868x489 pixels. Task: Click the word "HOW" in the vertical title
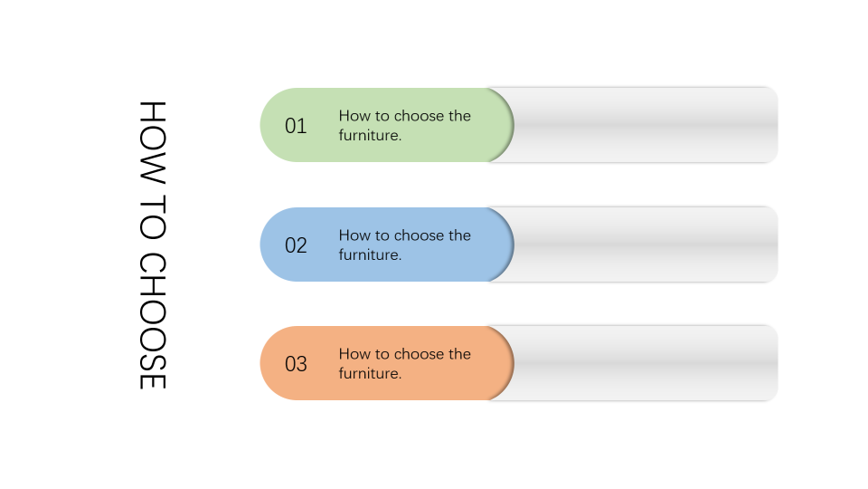(152, 128)
